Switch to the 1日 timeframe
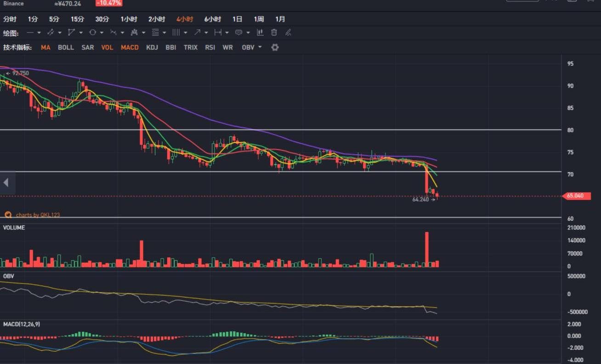 coord(237,19)
